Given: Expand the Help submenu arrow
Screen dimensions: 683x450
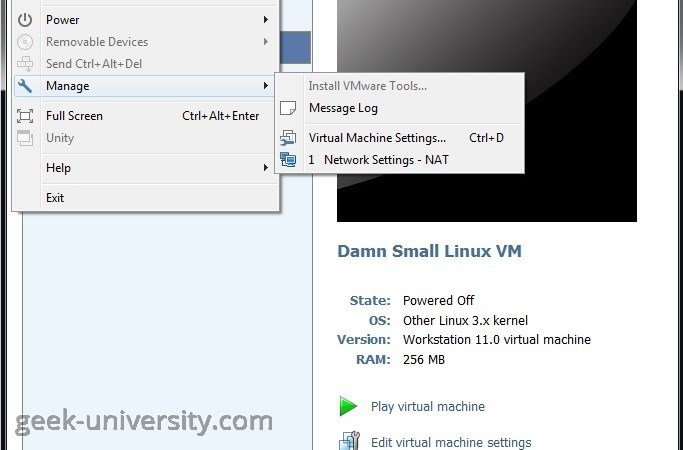Looking at the screenshot, I should tap(265, 168).
